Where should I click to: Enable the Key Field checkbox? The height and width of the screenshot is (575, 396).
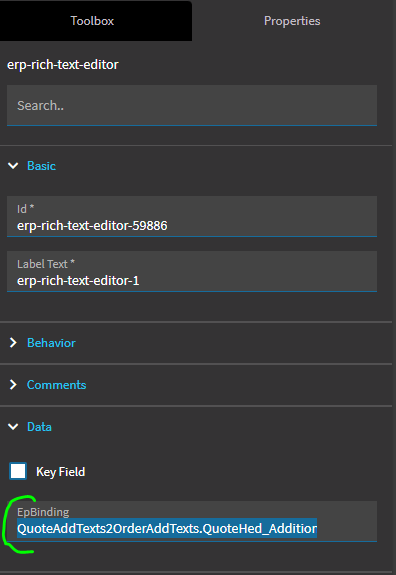(18, 471)
